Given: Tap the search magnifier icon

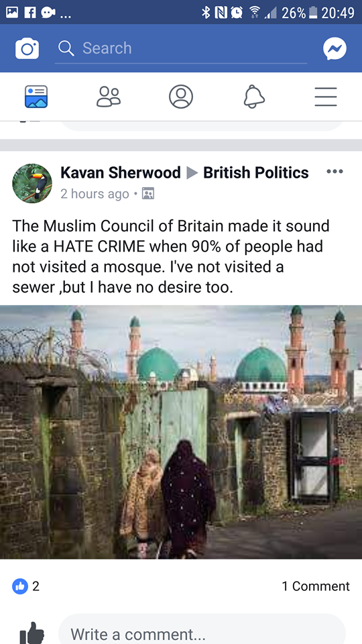Looking at the screenshot, I should [66, 48].
